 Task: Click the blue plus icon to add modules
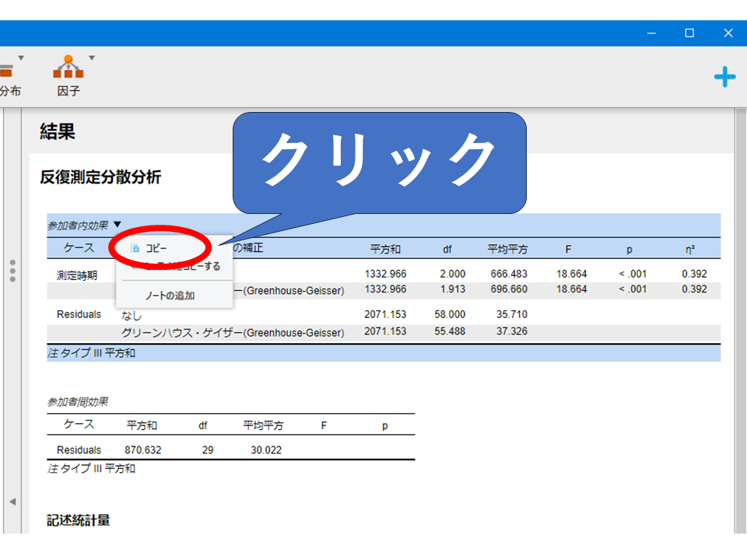point(724,76)
